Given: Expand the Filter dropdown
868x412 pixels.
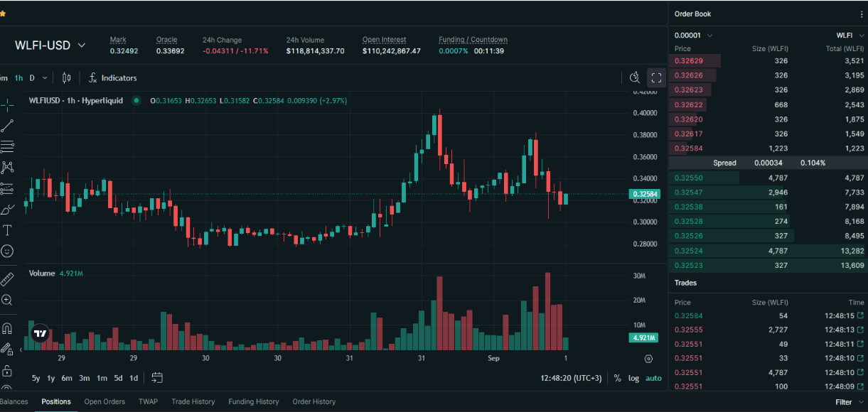Looking at the screenshot, I should [x=848, y=402].
